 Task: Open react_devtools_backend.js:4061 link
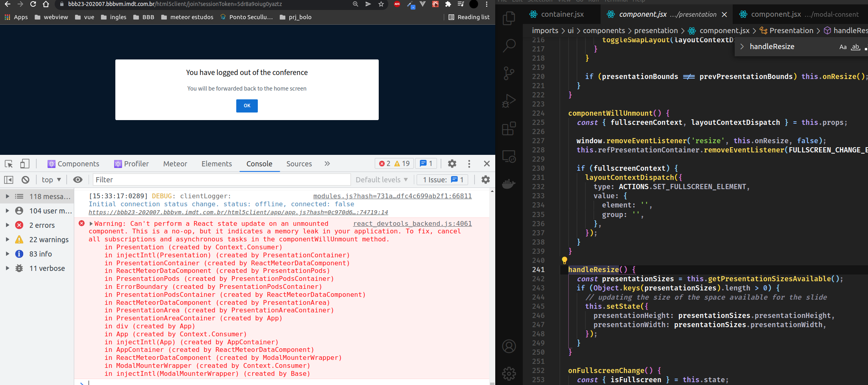413,224
